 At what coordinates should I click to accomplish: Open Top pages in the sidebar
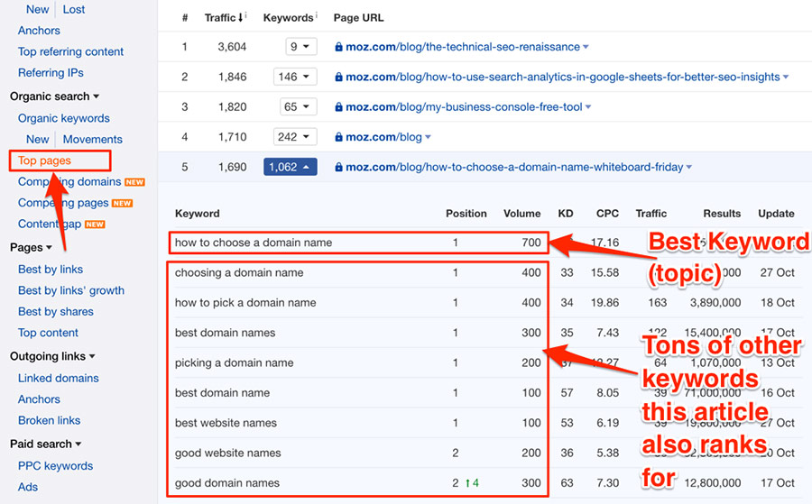(x=44, y=160)
